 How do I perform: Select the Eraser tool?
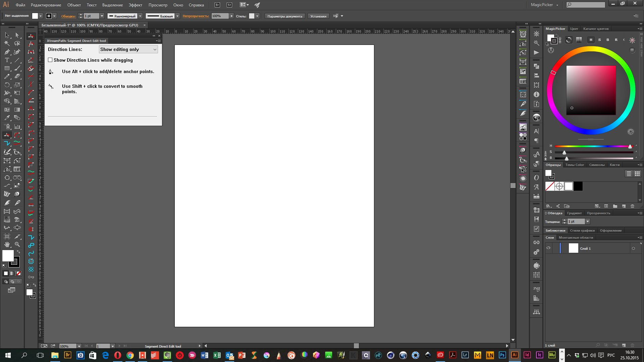17,76
